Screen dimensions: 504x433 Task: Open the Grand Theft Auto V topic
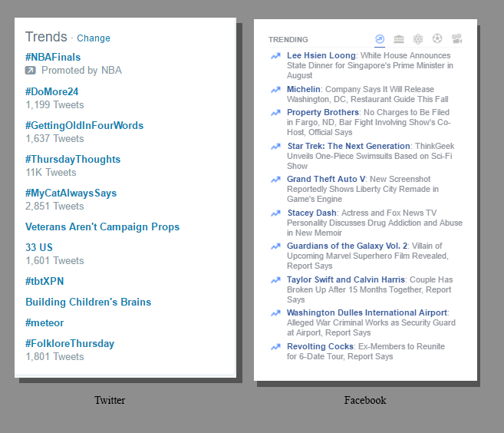coord(326,179)
